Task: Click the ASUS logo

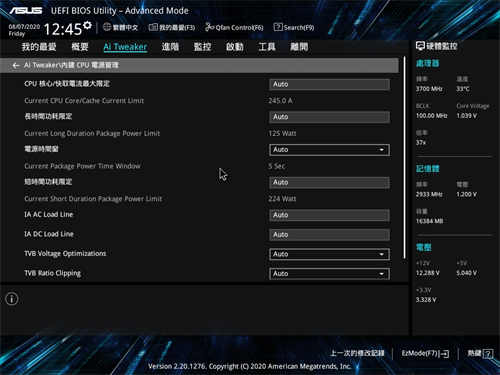Action: point(26,11)
